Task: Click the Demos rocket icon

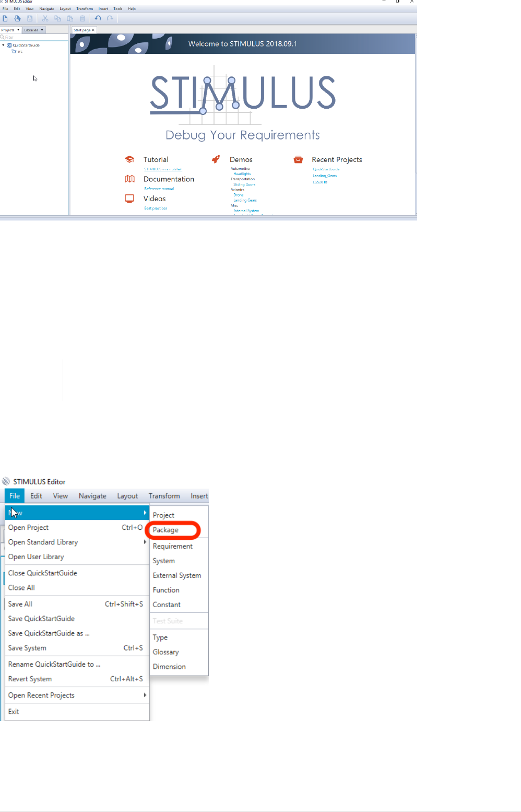Action: pyautogui.click(x=216, y=159)
